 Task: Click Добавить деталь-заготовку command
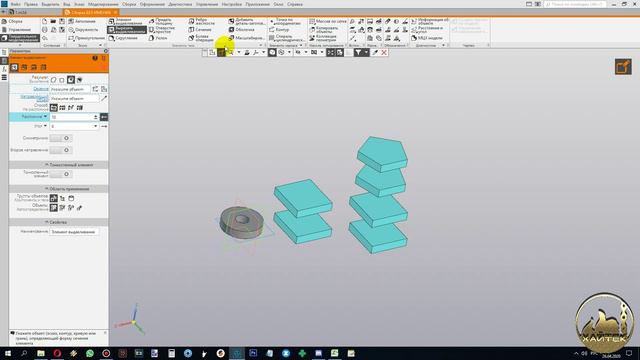click(x=247, y=21)
